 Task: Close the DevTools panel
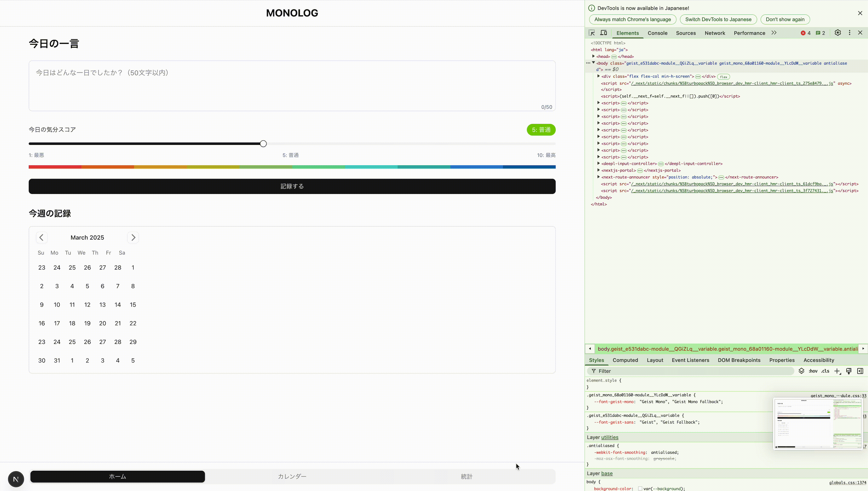pyautogui.click(x=860, y=33)
